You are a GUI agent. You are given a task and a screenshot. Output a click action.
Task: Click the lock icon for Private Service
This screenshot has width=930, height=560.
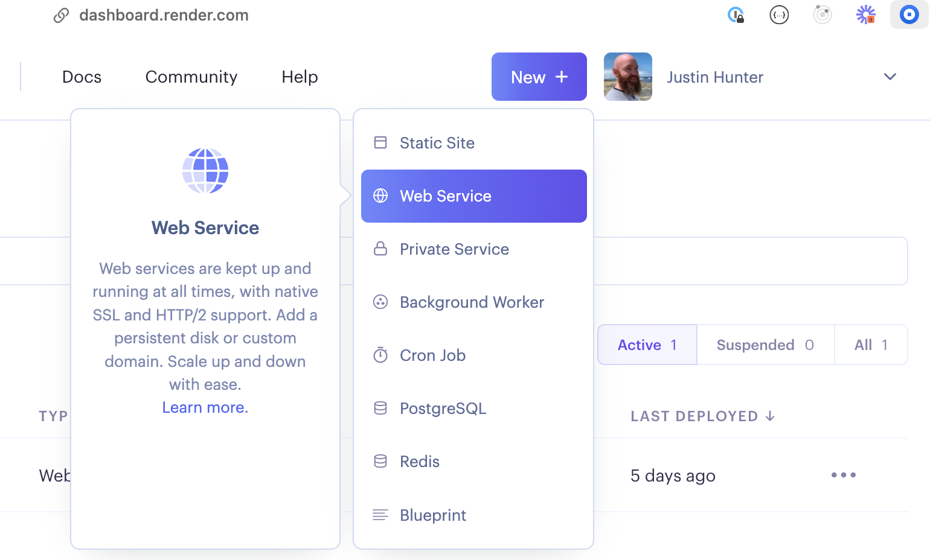point(380,249)
